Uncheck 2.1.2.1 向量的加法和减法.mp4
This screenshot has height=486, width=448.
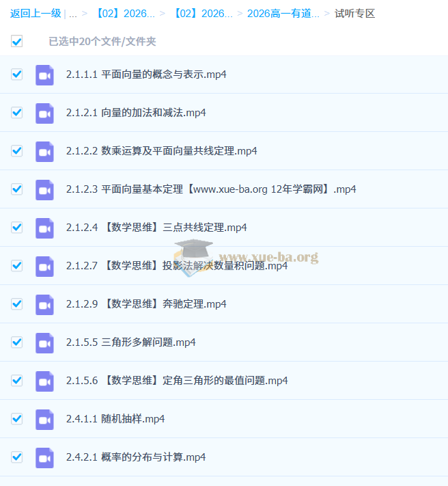[x=16, y=113]
